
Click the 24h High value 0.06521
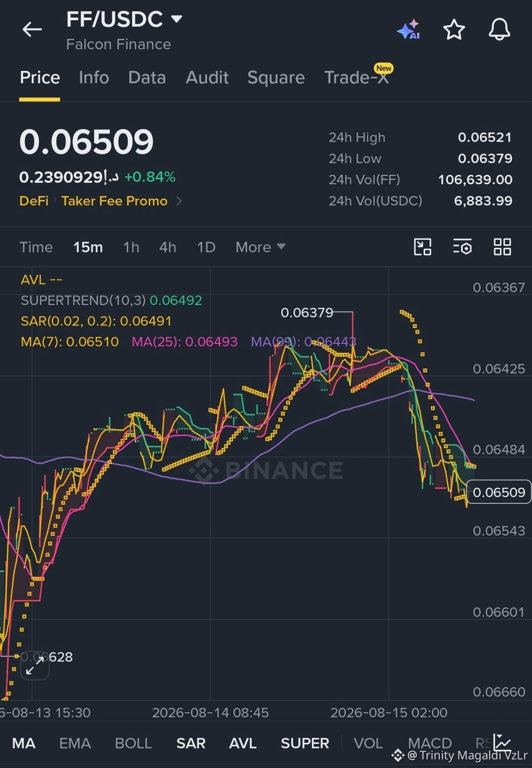[x=485, y=137]
